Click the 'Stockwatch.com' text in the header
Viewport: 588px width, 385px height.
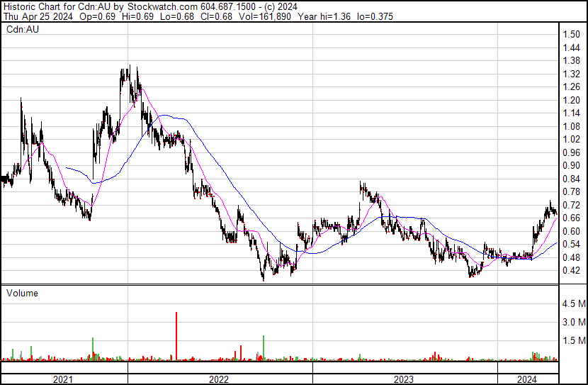[x=164, y=7]
